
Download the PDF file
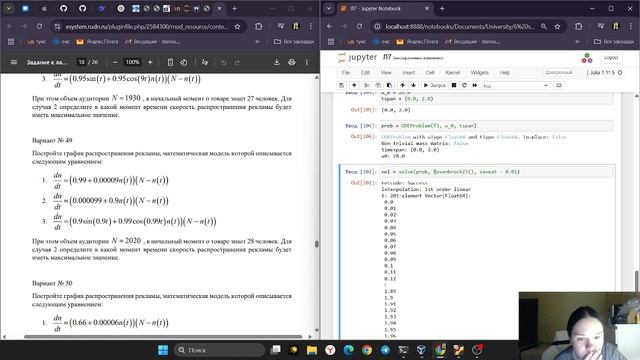click(x=276, y=62)
